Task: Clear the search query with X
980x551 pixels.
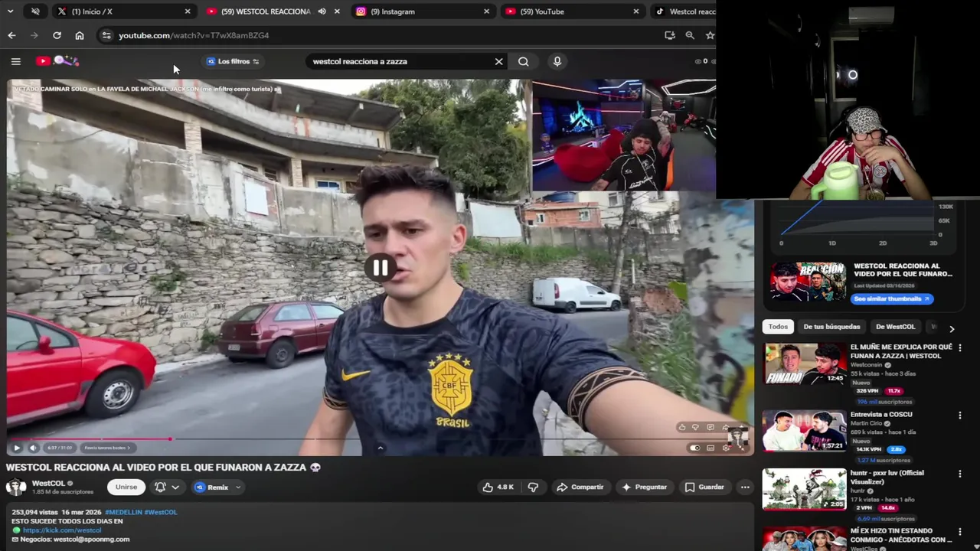Action: (x=498, y=61)
